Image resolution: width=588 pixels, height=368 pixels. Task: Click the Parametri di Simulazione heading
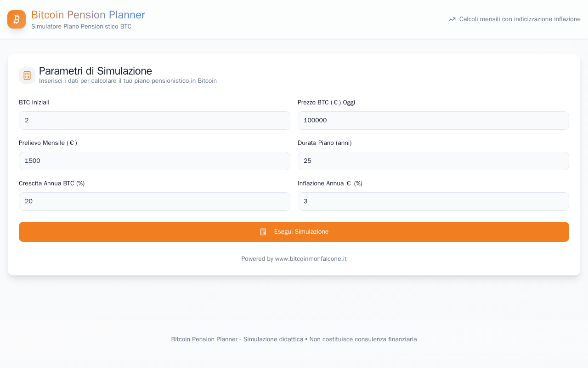tap(96, 71)
